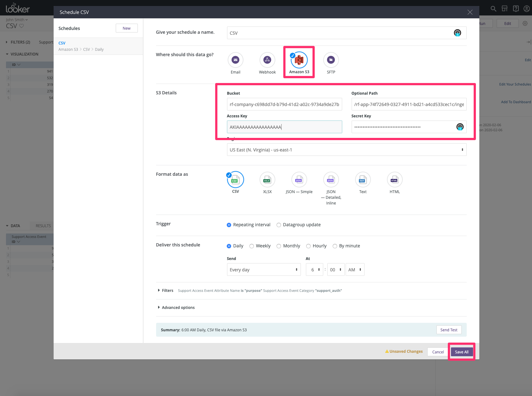Choose HTML format icon
Screen dimensions: 532x396
(395, 180)
